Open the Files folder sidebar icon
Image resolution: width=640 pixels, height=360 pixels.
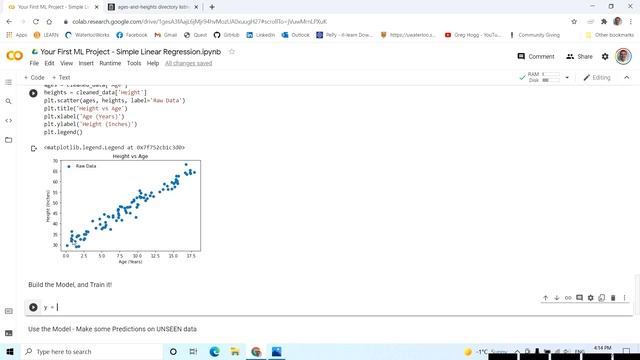(x=9, y=140)
